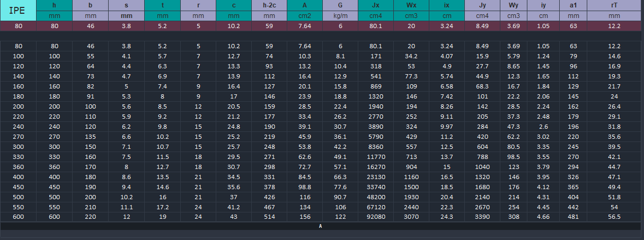Click the IPE selector cell showing 80 in highlighted row
The width and height of the screenshot is (644, 240).
tap(18, 26)
